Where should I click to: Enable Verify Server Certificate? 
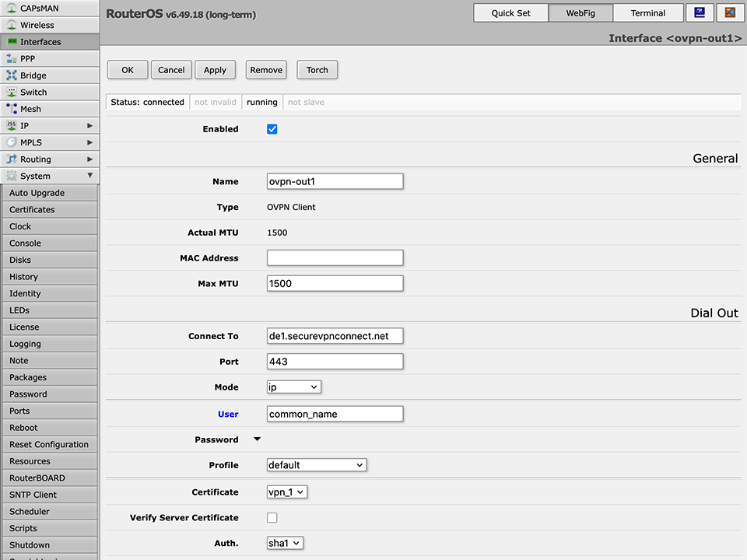pyautogui.click(x=272, y=517)
